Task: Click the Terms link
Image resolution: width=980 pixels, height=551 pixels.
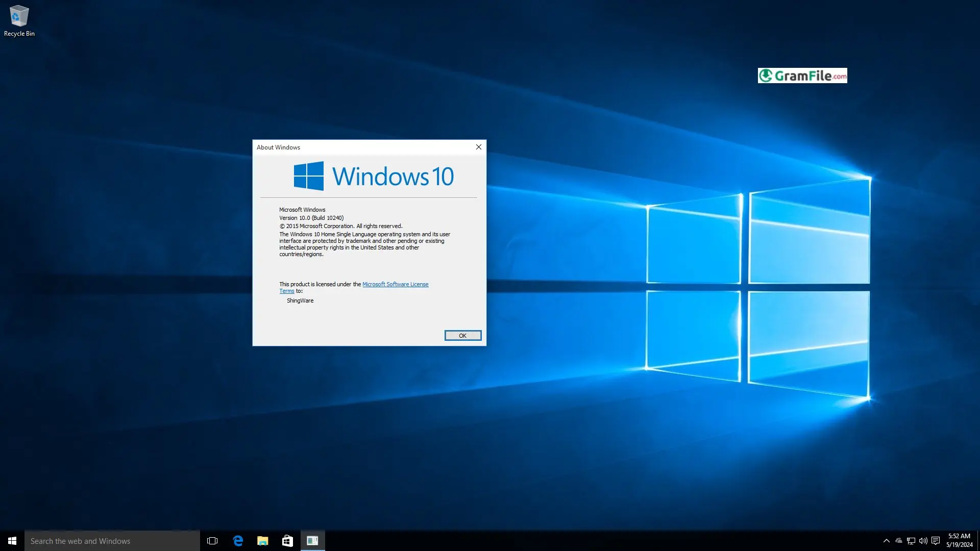Action: [x=286, y=291]
